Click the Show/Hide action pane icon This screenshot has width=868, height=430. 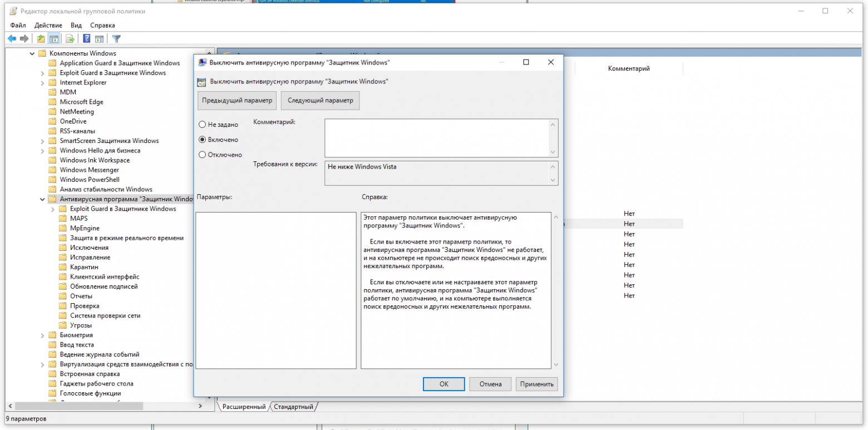pyautogui.click(x=99, y=38)
